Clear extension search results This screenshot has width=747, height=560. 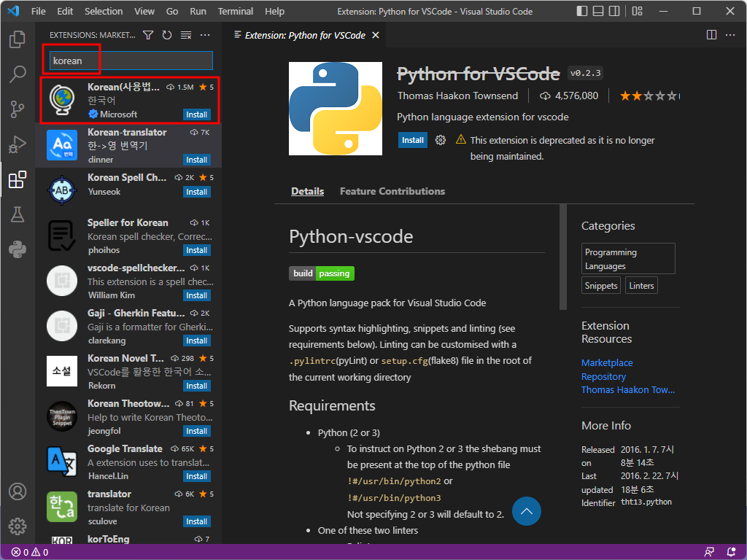click(186, 35)
